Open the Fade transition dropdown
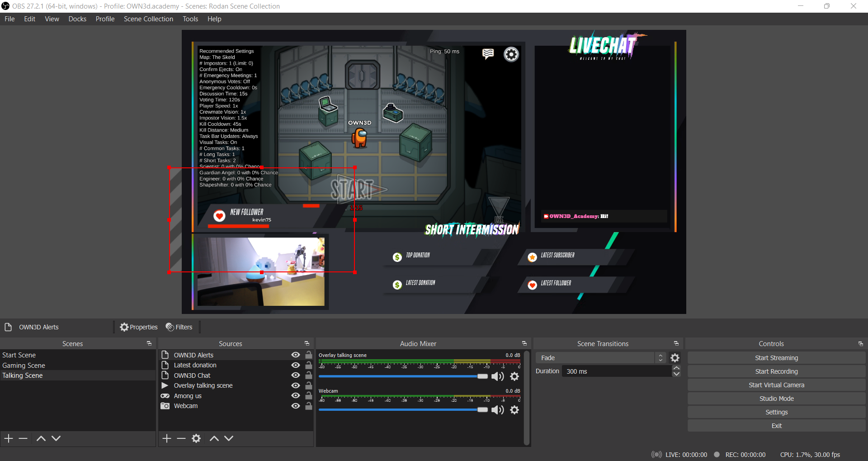Image resolution: width=868 pixels, height=461 pixels. click(x=600, y=358)
